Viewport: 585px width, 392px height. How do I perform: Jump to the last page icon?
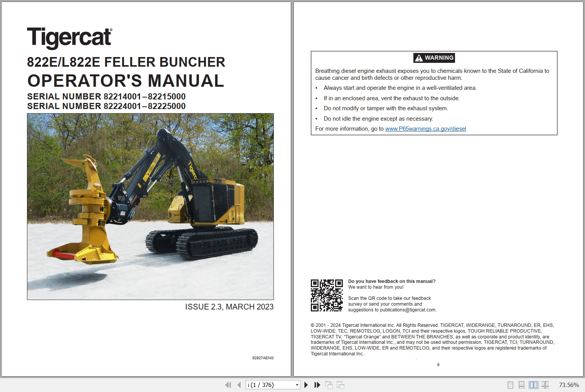pos(317,385)
